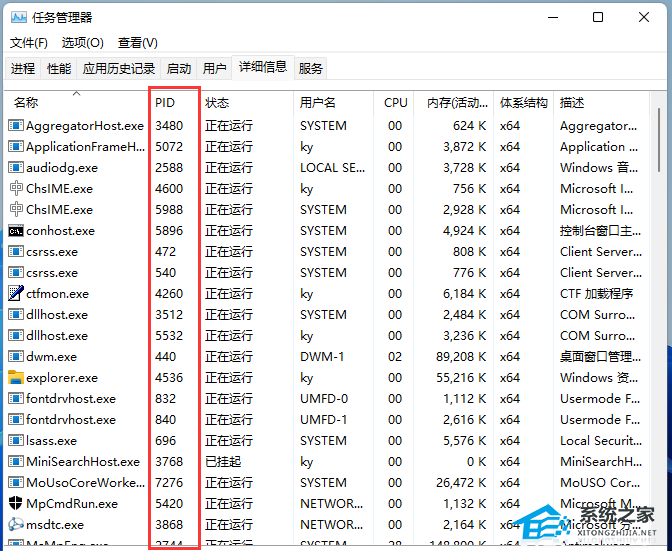Select the MpCmdRun.exe shield icon
The width and height of the screenshot is (672, 551).
click(16, 503)
